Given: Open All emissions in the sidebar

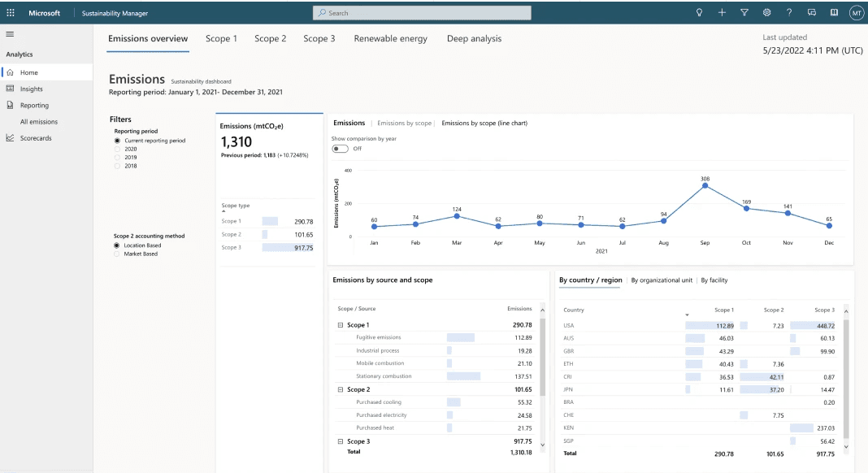Looking at the screenshot, I should pyautogui.click(x=39, y=122).
